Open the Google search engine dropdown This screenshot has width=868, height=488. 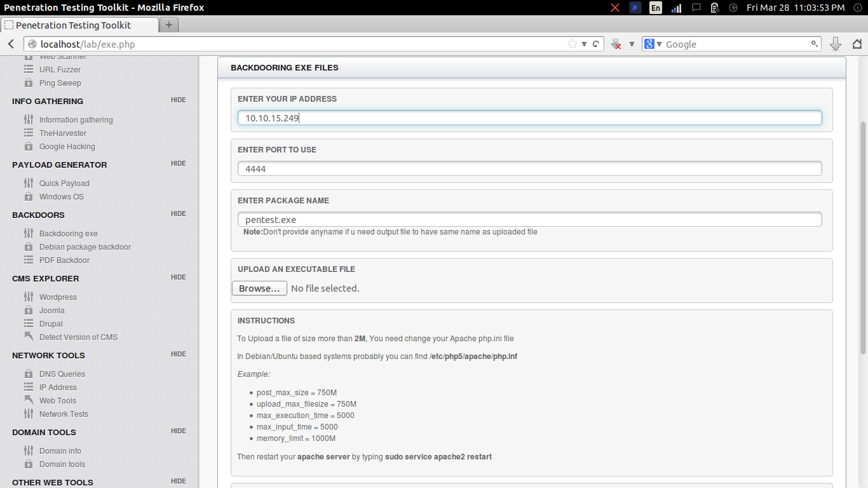(656, 44)
